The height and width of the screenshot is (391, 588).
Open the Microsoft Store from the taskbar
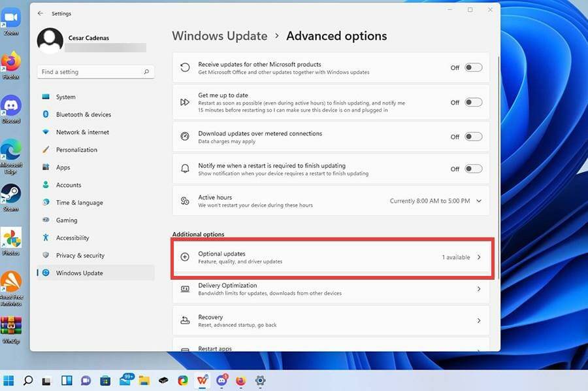click(105, 381)
